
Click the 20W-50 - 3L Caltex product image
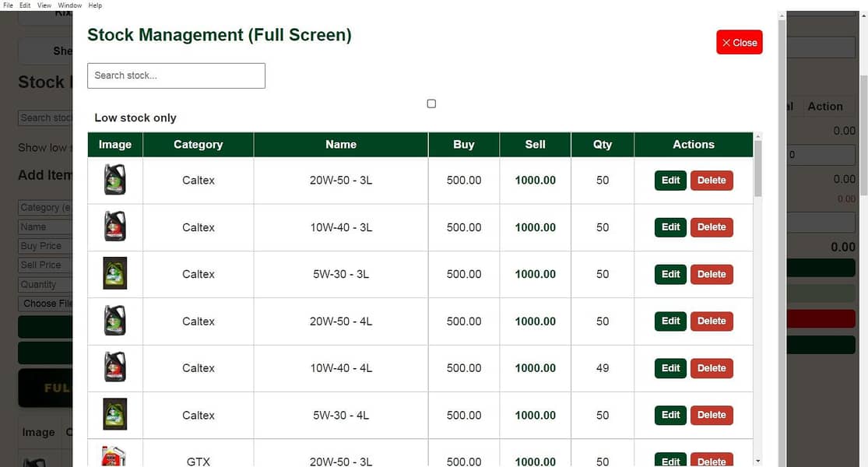pyautogui.click(x=115, y=180)
